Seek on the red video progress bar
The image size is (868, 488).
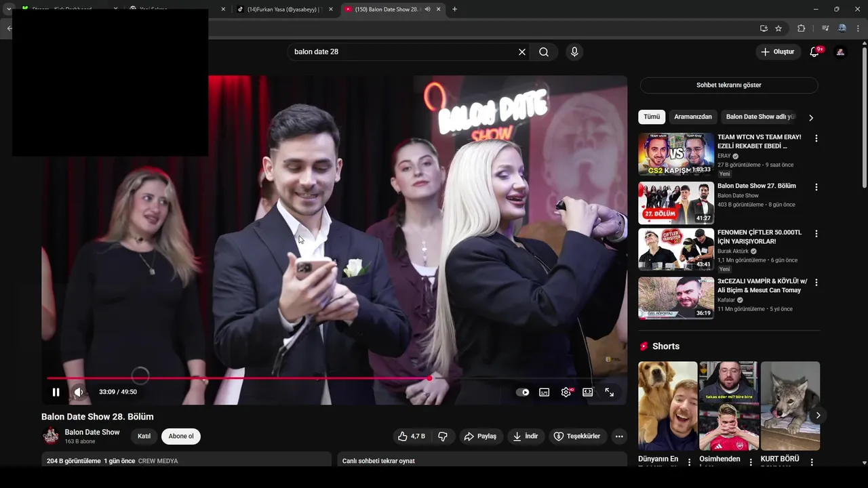pos(237,378)
